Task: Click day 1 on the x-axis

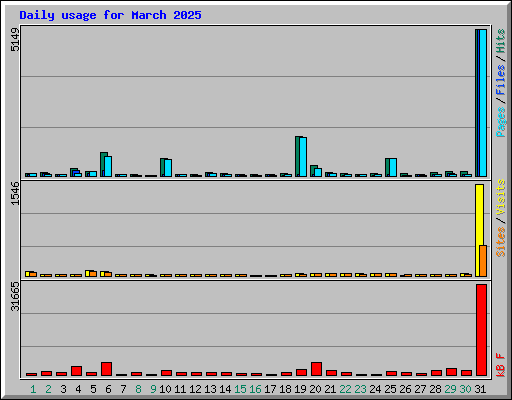Action: (33, 389)
